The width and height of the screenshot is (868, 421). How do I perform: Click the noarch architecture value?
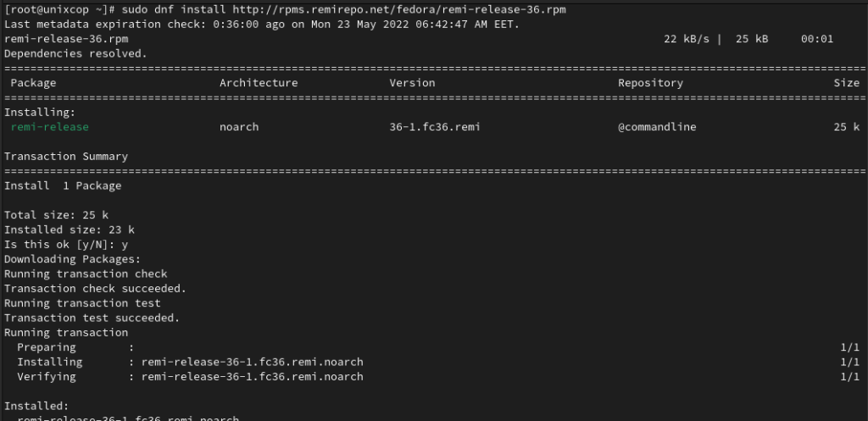click(239, 127)
